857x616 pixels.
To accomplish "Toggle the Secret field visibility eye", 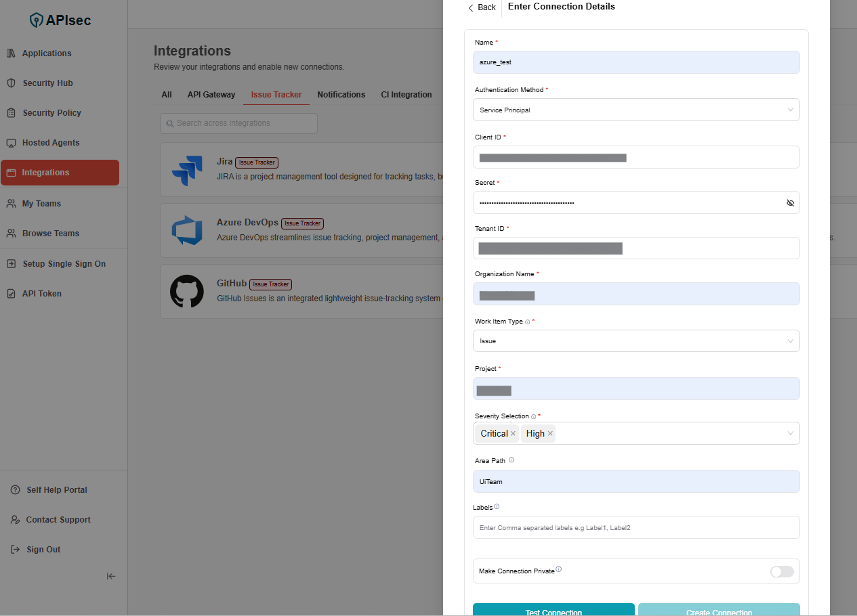I will point(790,203).
